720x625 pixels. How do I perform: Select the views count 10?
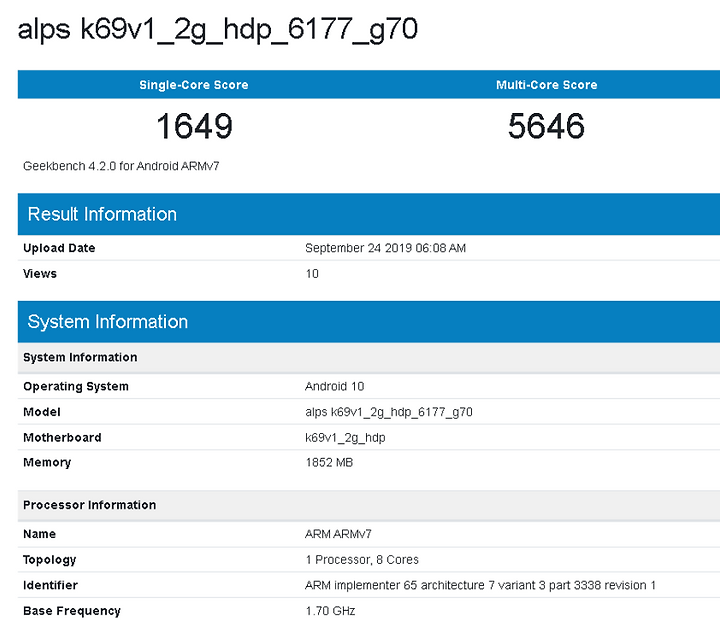coord(312,274)
